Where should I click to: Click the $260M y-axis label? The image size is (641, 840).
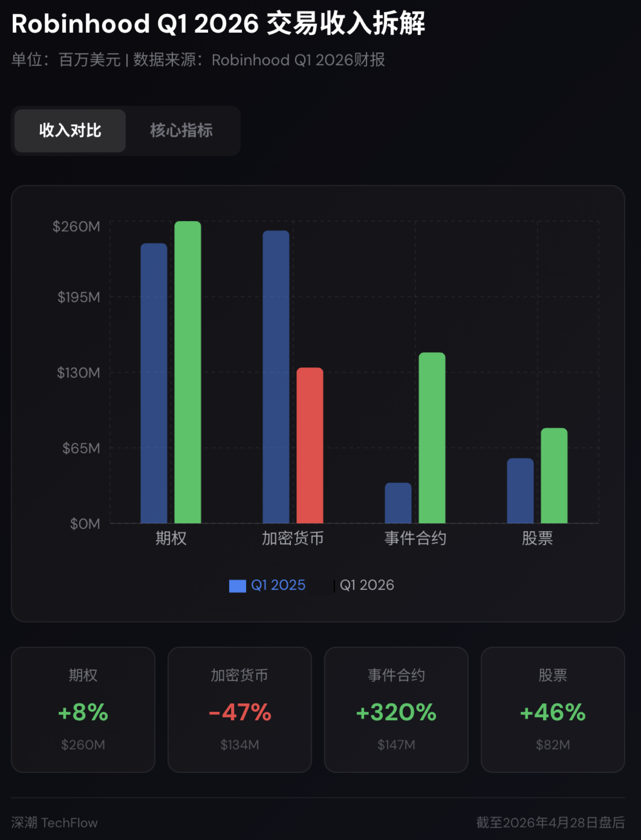point(76,226)
